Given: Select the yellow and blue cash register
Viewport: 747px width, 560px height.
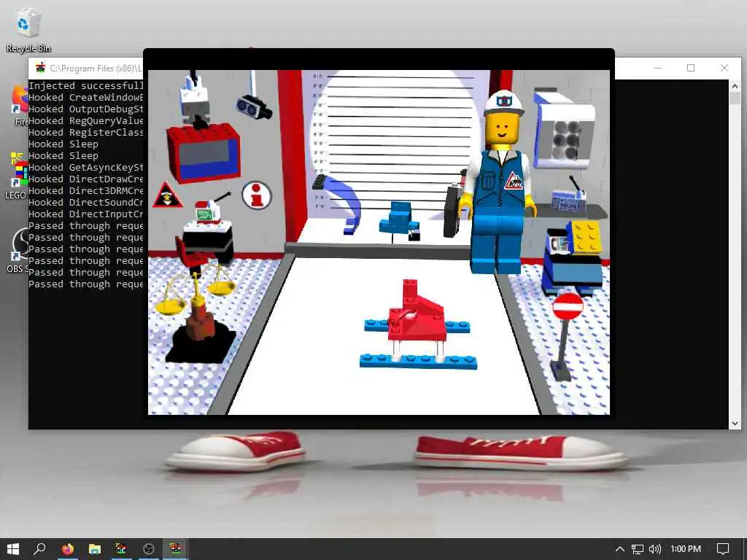Looking at the screenshot, I should 573,257.
